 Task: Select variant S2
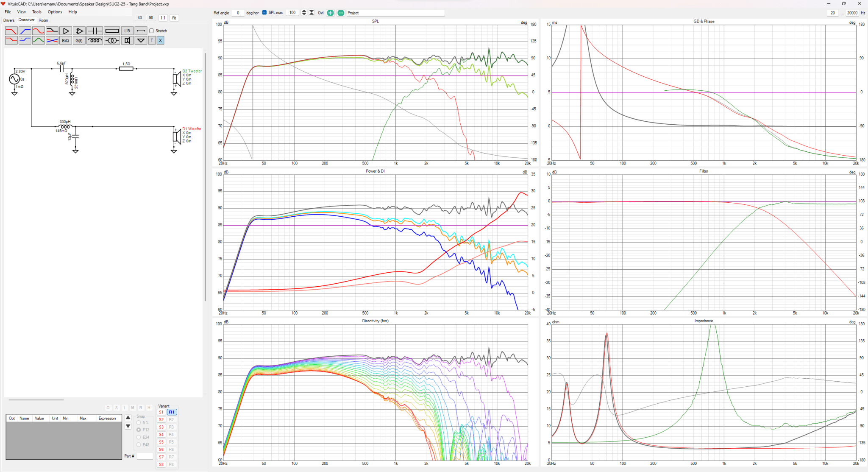[x=161, y=420]
